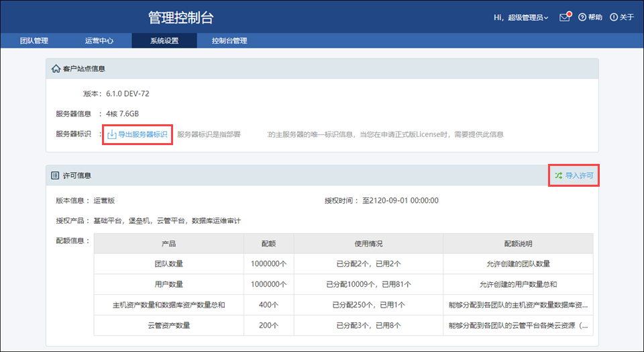Screen dimensions: 644x352
Task: Select the 团队数量 table row cell
Action: 169,264
